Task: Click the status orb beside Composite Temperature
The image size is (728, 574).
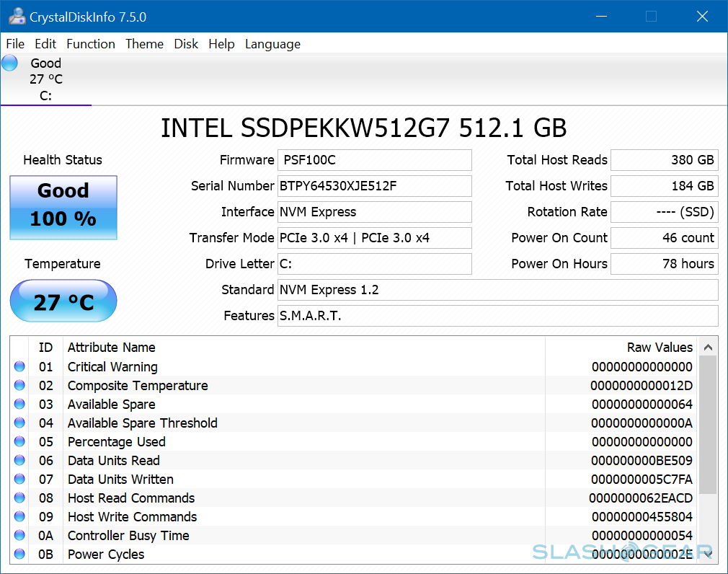Action: [x=19, y=386]
